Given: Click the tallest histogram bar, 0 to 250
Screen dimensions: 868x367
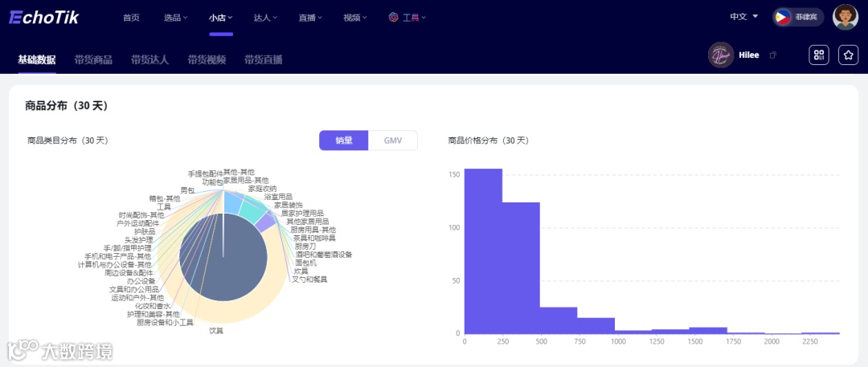Looking at the screenshot, I should (483, 251).
